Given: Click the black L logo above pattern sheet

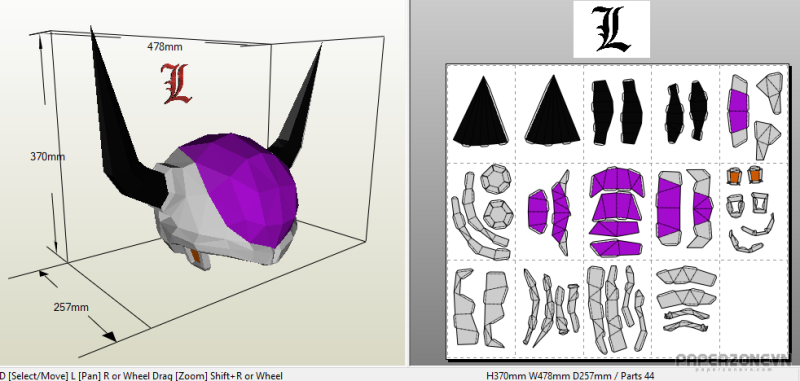Looking at the screenshot, I should tap(611, 29).
